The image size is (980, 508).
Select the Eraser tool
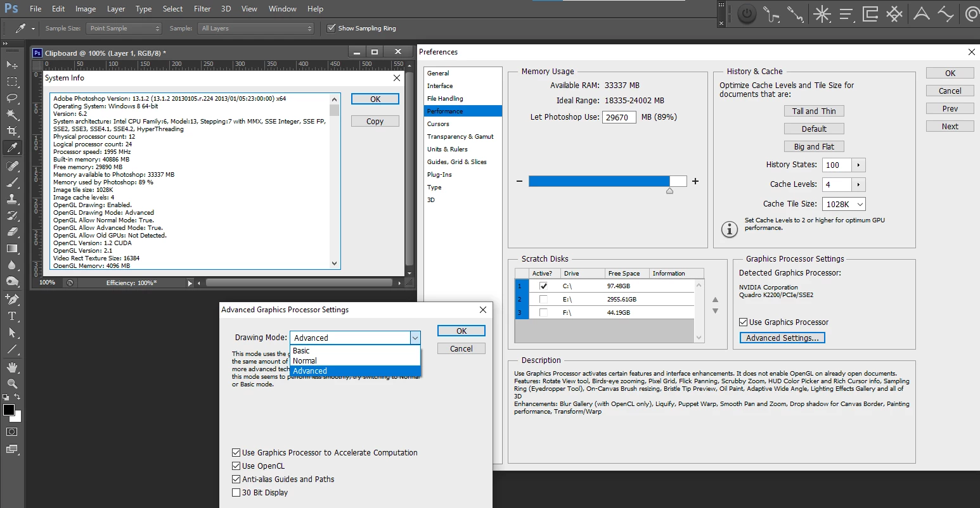pos(12,232)
